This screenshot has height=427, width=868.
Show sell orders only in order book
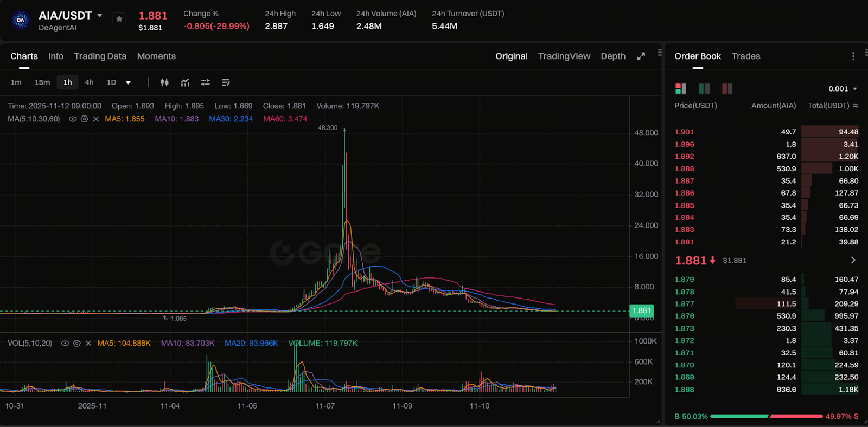[727, 88]
